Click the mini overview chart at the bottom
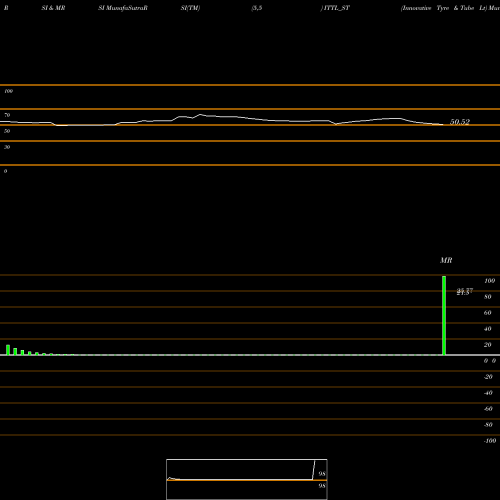Screen dimensions: 500x500 tap(247, 479)
